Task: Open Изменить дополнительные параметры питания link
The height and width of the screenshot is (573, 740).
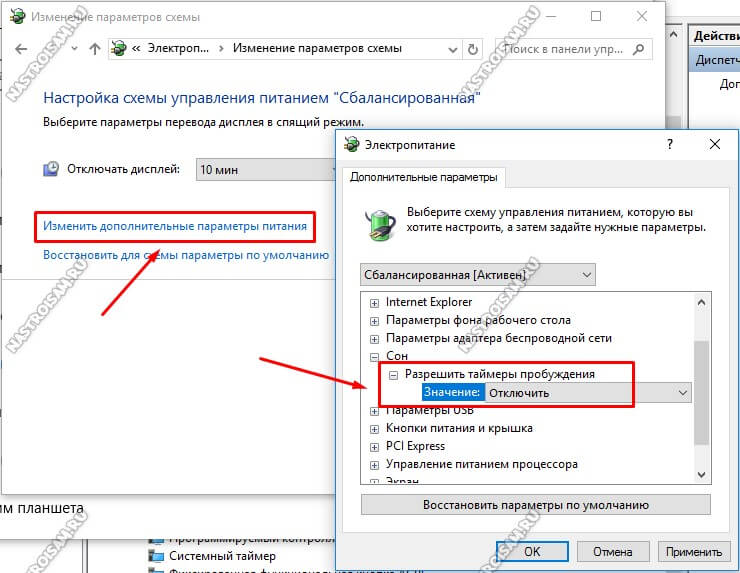Action: tap(175, 226)
